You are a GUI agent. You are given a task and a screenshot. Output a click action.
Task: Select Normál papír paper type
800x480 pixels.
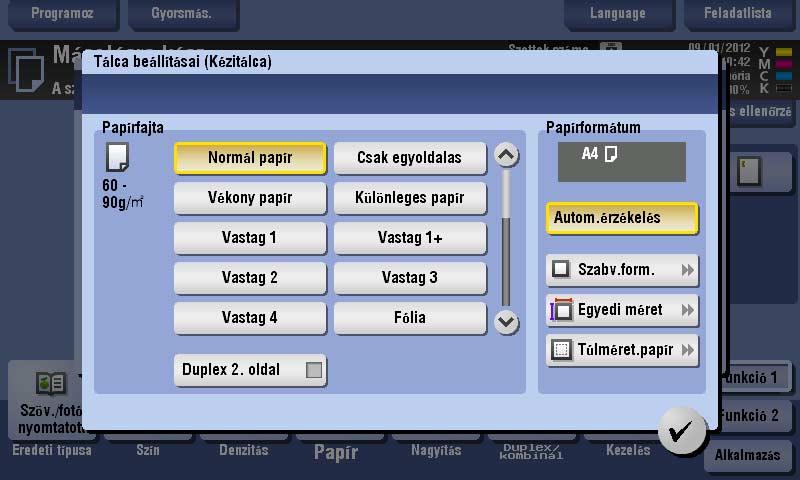tap(250, 158)
